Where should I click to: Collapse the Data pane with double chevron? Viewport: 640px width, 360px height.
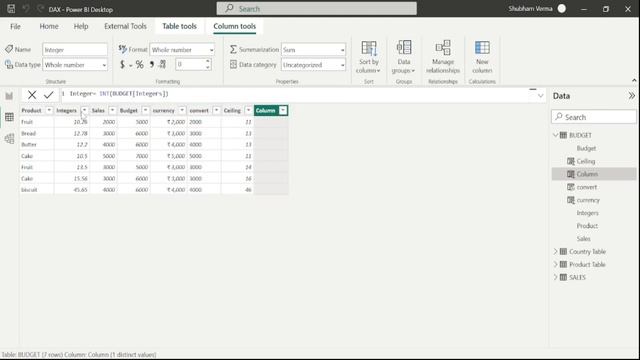[x=631, y=96]
